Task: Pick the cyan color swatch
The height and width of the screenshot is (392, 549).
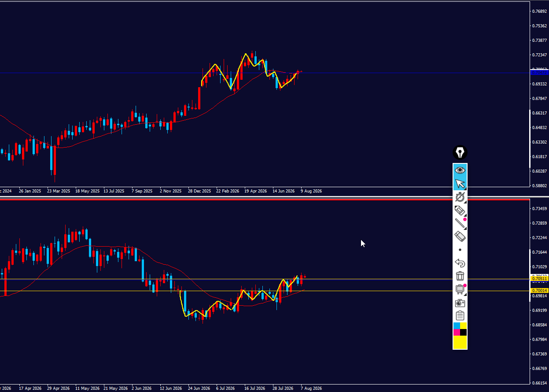Action: coord(457,325)
